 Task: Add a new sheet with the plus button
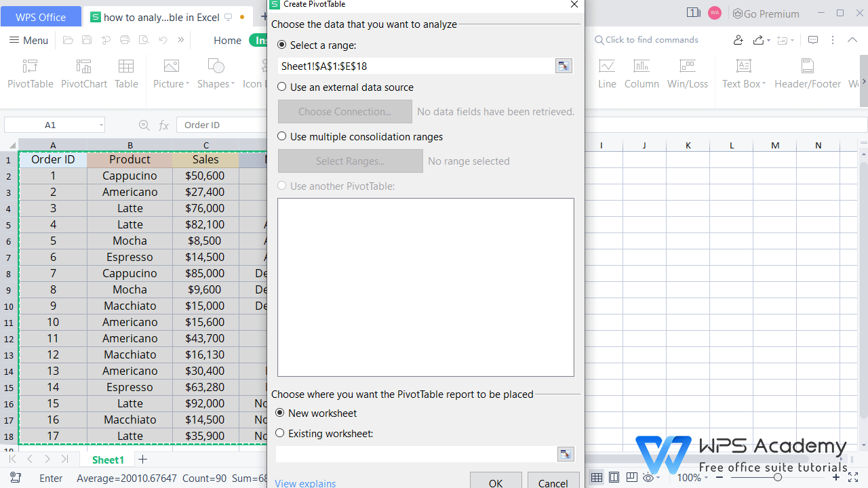point(142,460)
